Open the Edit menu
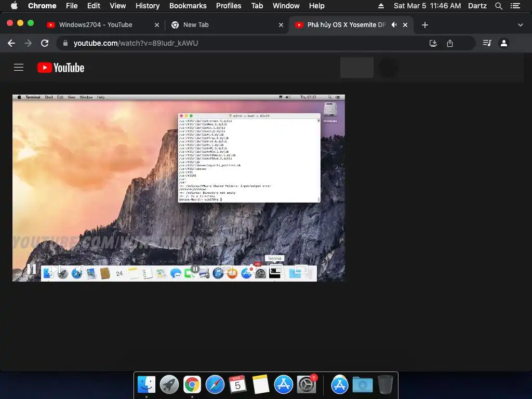The height and width of the screenshot is (399, 532). tap(94, 6)
